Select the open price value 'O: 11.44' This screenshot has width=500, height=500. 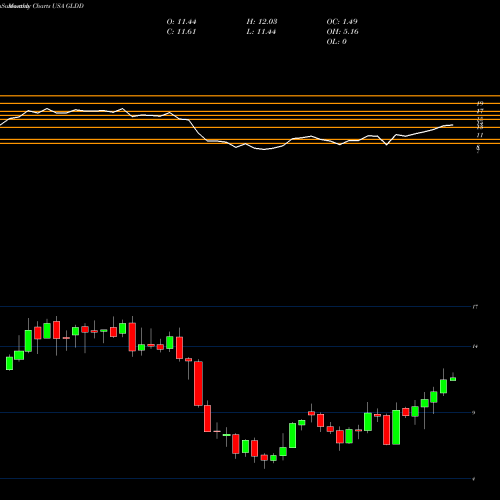pos(181,22)
